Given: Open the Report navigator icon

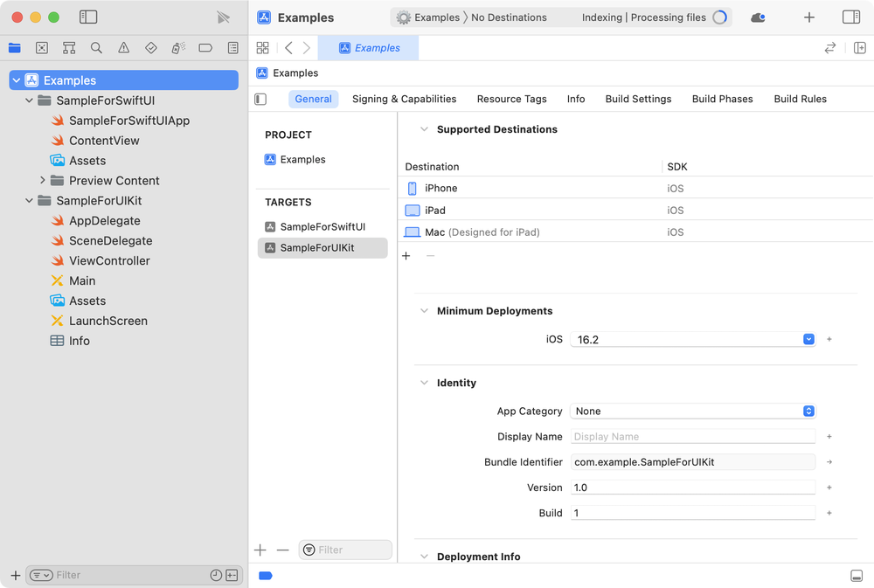Looking at the screenshot, I should pyautogui.click(x=232, y=48).
